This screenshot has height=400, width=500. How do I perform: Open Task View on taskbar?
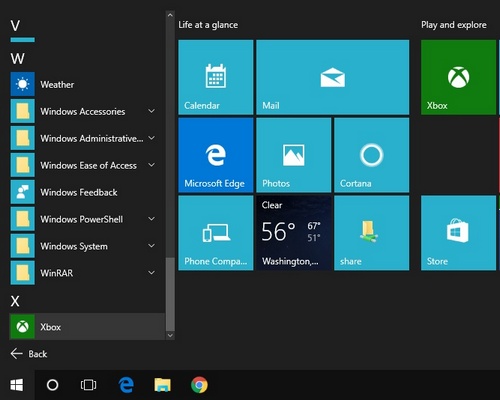[88, 385]
